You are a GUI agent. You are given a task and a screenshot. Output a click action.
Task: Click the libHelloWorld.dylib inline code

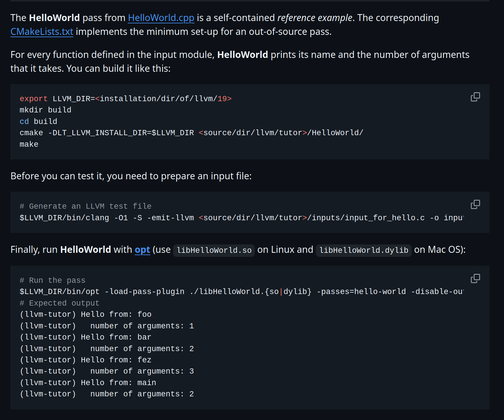(364, 250)
